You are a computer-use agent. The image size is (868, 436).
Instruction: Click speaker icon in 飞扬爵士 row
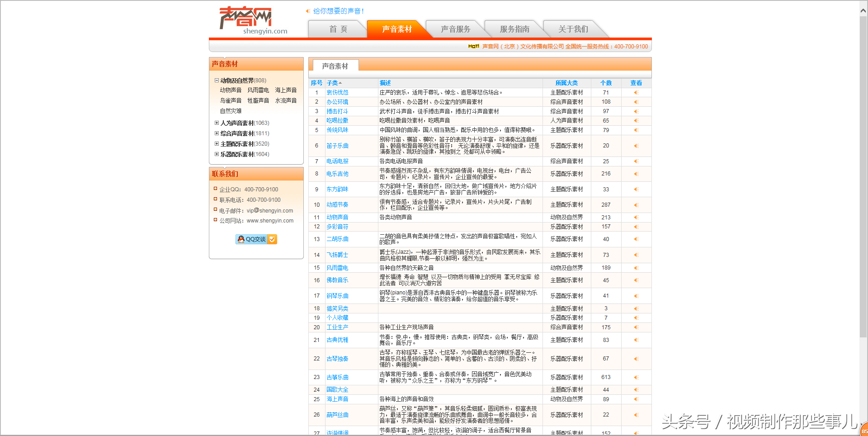(636, 255)
